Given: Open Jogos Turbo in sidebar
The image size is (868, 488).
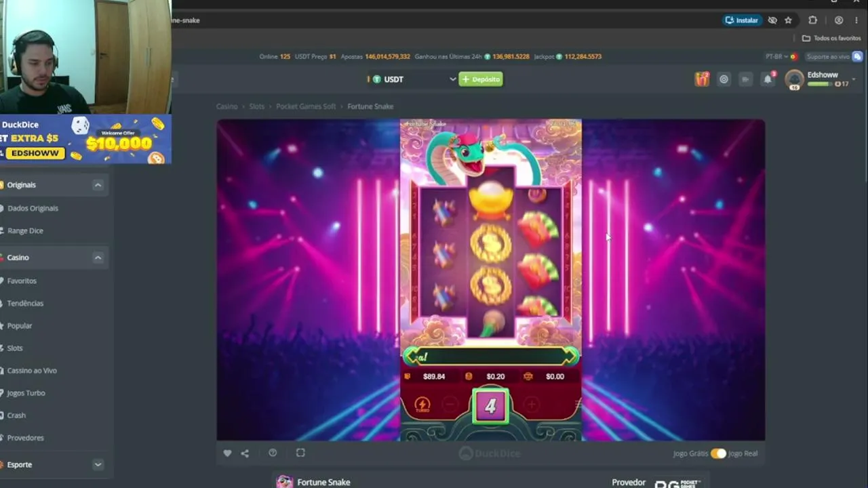Looking at the screenshot, I should [x=26, y=392].
